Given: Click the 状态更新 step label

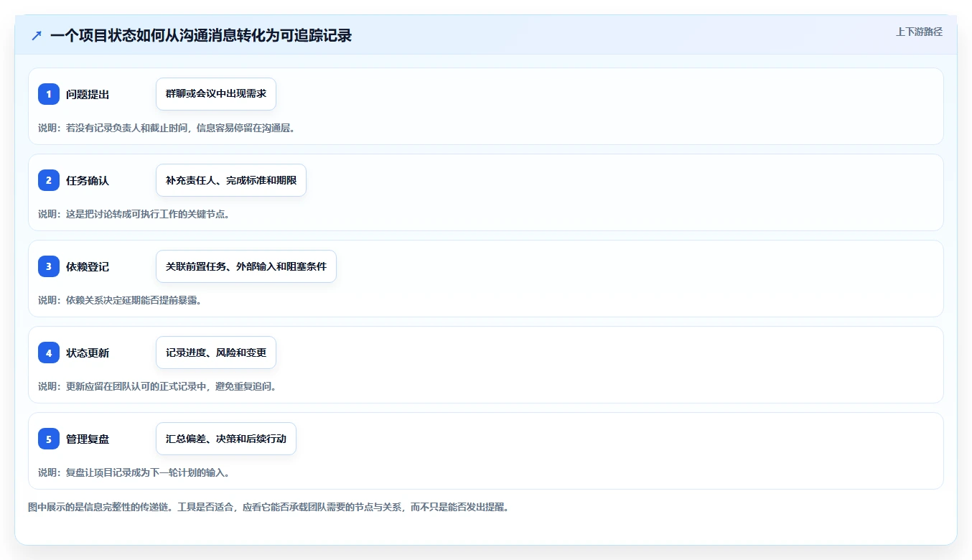Looking at the screenshot, I should point(88,353).
